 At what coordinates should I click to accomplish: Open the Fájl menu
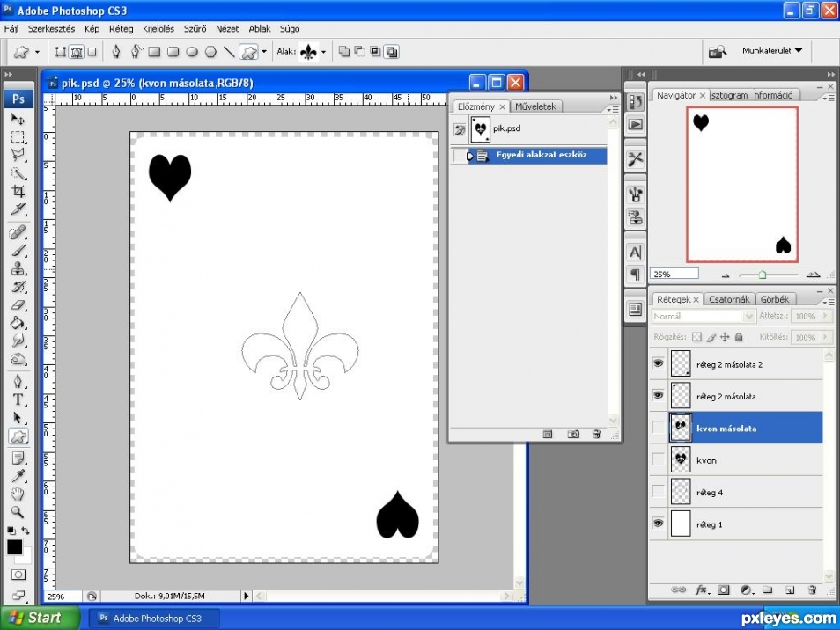(x=11, y=29)
